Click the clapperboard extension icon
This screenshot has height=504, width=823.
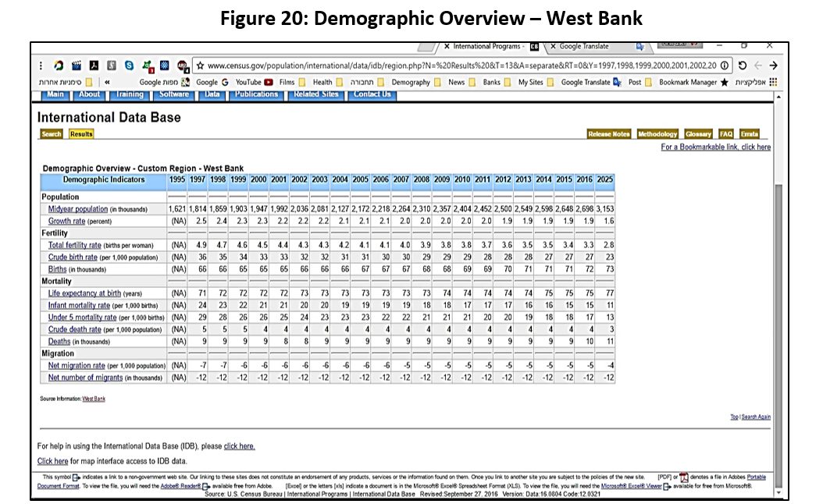pyautogui.click(x=76, y=66)
